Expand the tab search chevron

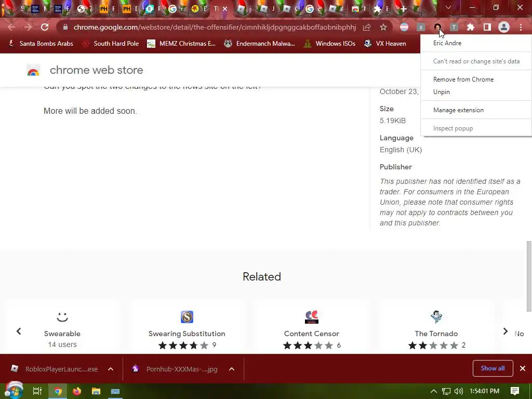coord(448,7)
